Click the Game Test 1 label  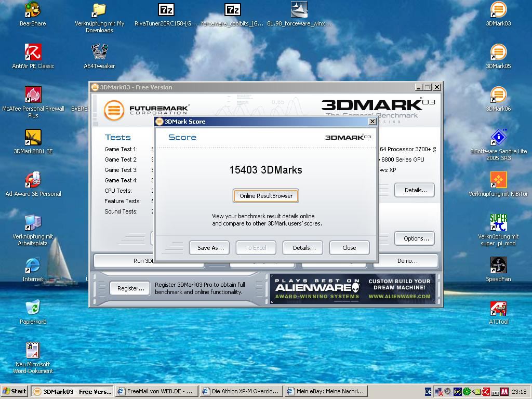tap(121, 149)
